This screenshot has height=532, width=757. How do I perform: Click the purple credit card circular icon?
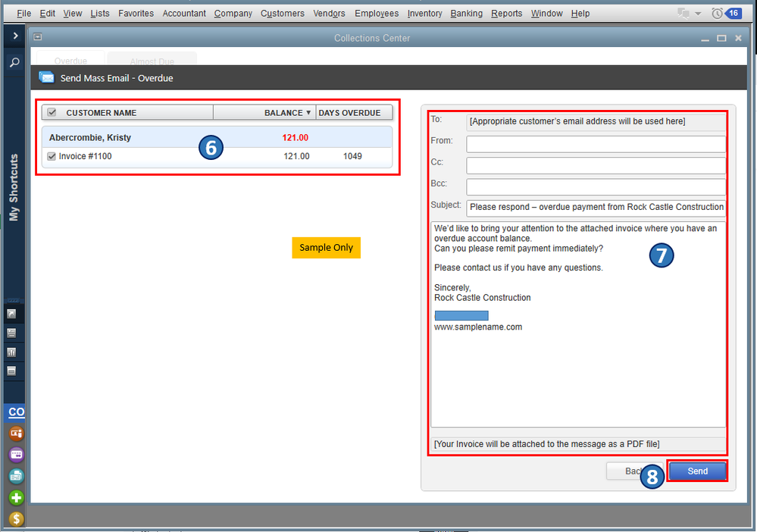(x=16, y=454)
